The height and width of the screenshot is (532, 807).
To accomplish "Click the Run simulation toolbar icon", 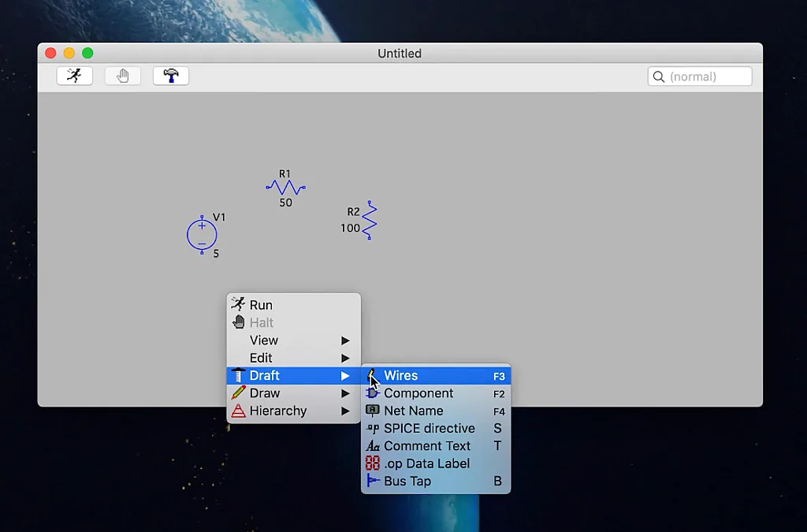I will click(x=74, y=76).
